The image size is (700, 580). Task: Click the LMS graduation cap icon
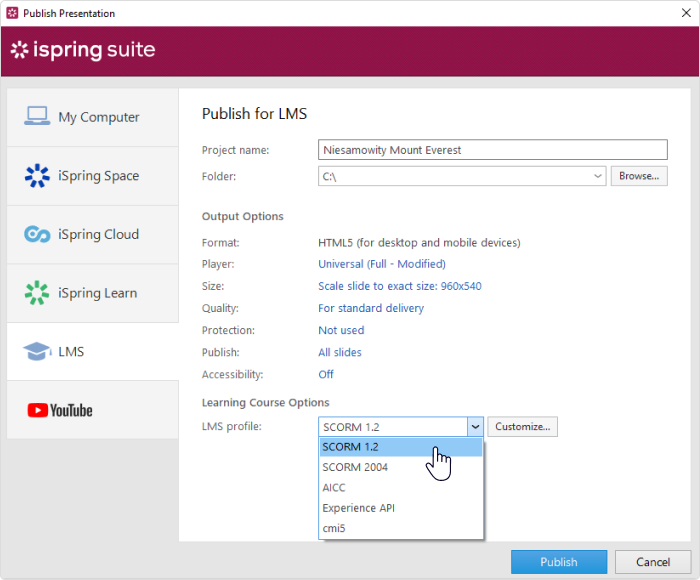pyautogui.click(x=37, y=351)
